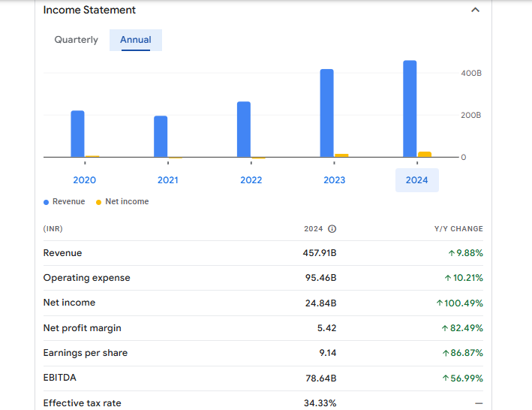
Task: Click the info icon next to 2024
Action: (332, 229)
